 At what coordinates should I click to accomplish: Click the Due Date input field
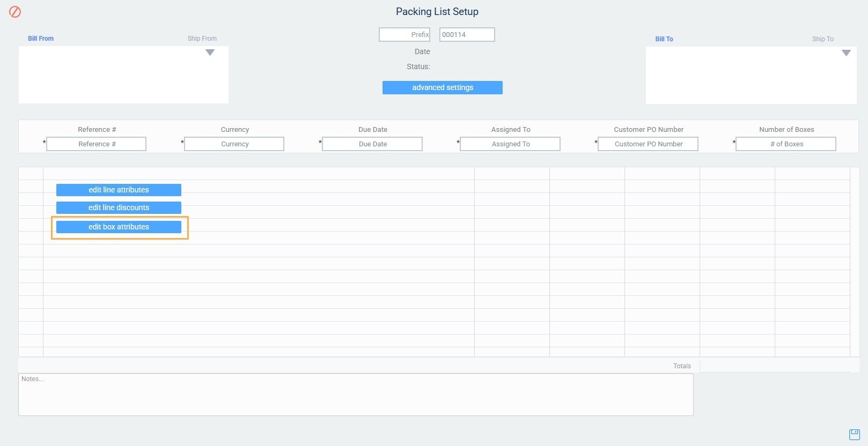click(372, 144)
